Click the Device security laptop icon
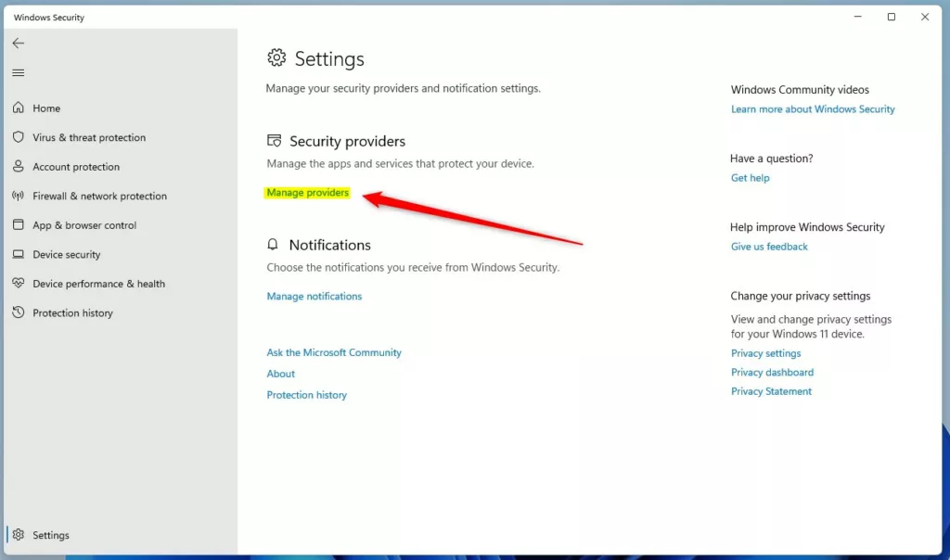This screenshot has height=560, width=950. point(19,254)
